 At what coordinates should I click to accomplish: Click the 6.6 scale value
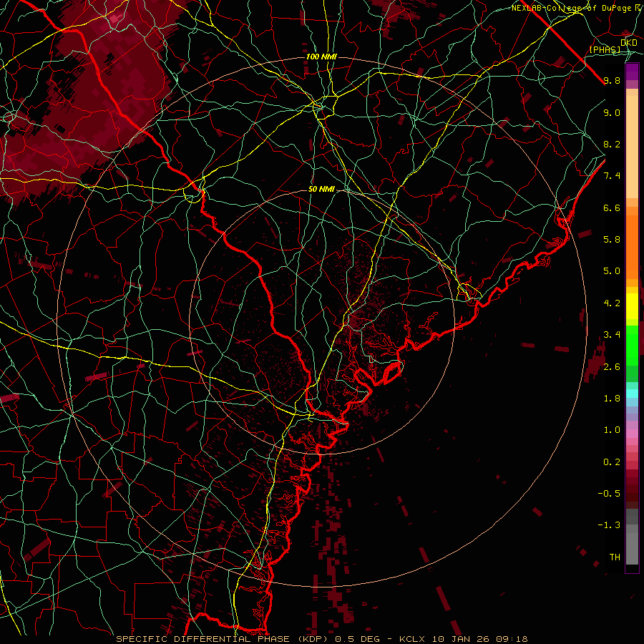[x=612, y=208]
